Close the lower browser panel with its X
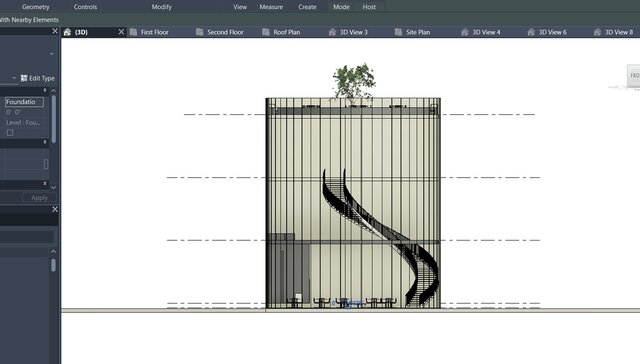The width and height of the screenshot is (640, 364). pos(55,209)
